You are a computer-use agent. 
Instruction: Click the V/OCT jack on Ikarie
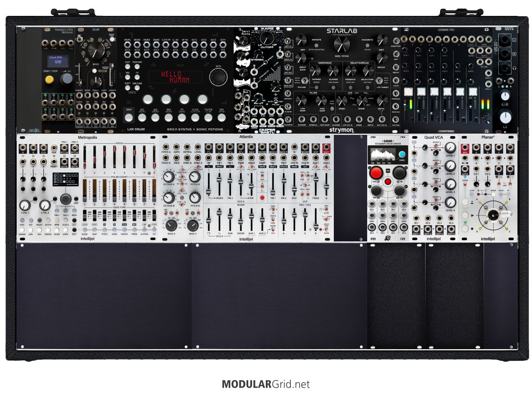tap(272, 112)
